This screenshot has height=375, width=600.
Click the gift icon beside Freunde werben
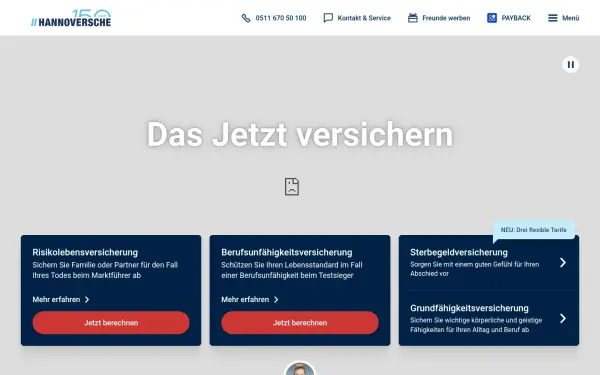pyautogui.click(x=412, y=18)
